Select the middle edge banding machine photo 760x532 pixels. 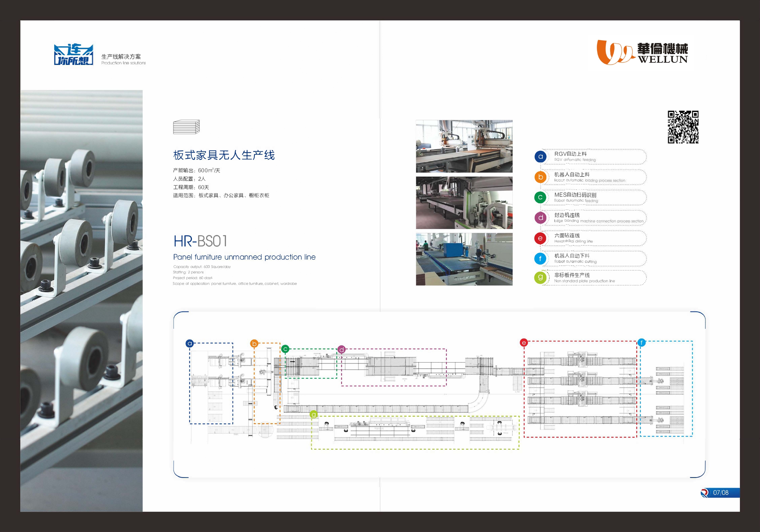pos(464,203)
